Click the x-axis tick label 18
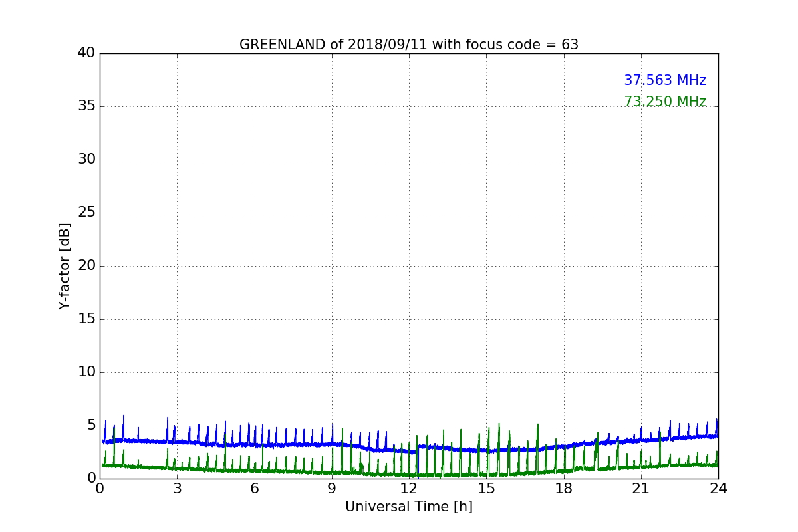 [x=564, y=489]
